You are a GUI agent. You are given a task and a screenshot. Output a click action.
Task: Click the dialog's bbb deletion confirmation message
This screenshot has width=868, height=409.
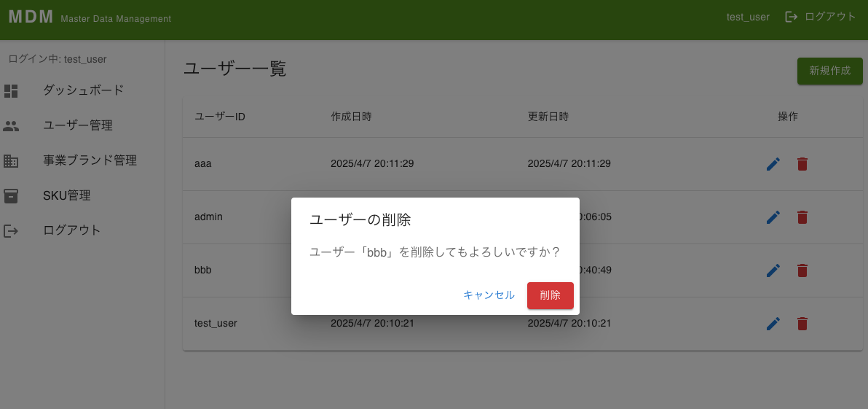click(x=435, y=252)
